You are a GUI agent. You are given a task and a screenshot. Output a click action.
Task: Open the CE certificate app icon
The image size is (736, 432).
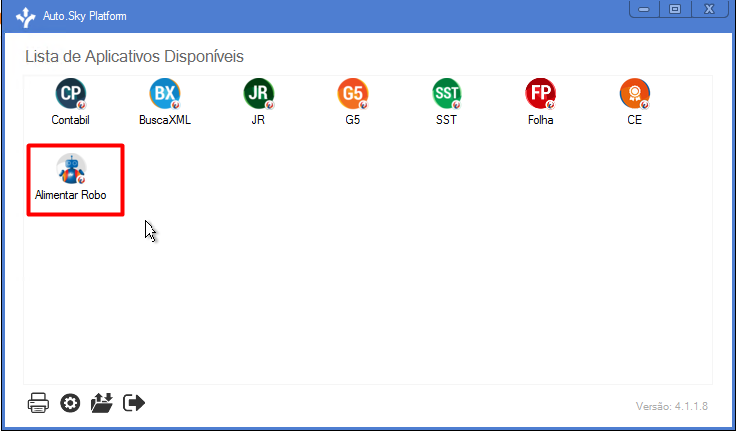pyautogui.click(x=635, y=94)
